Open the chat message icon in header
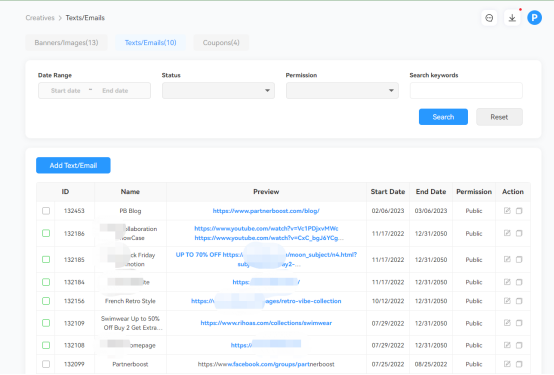This screenshot has height=375, width=554. [x=489, y=18]
